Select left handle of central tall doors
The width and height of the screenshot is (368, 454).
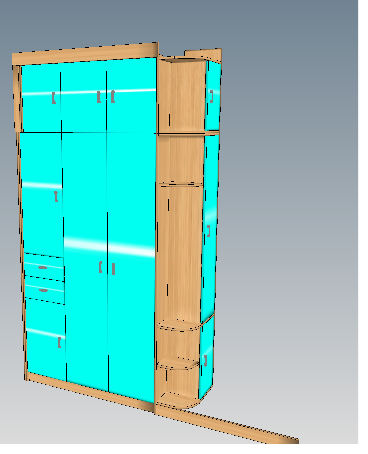(101, 267)
